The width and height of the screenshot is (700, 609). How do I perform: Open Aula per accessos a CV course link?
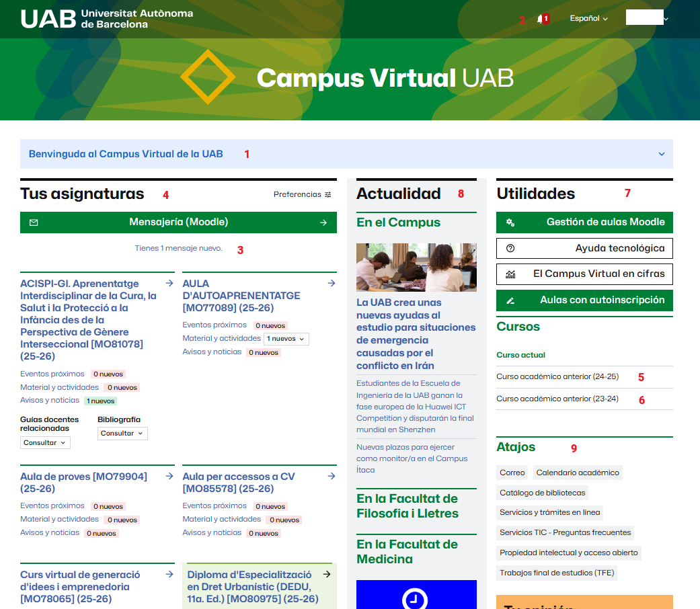click(239, 482)
